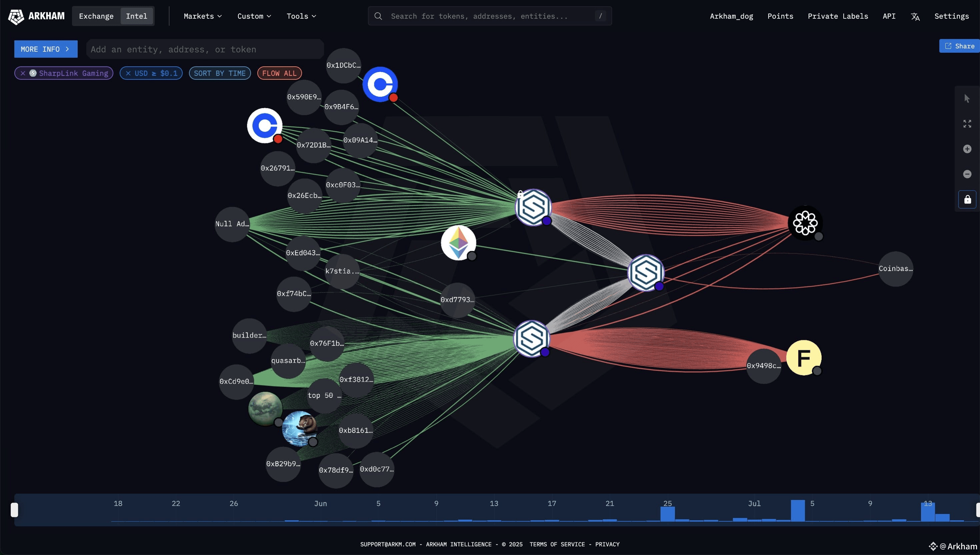Change language with the translate icon

(x=915, y=16)
